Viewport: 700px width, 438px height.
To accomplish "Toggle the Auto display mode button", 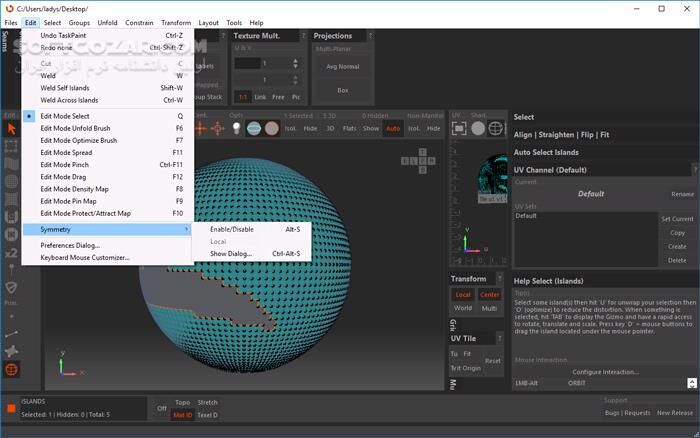I will 393,129.
